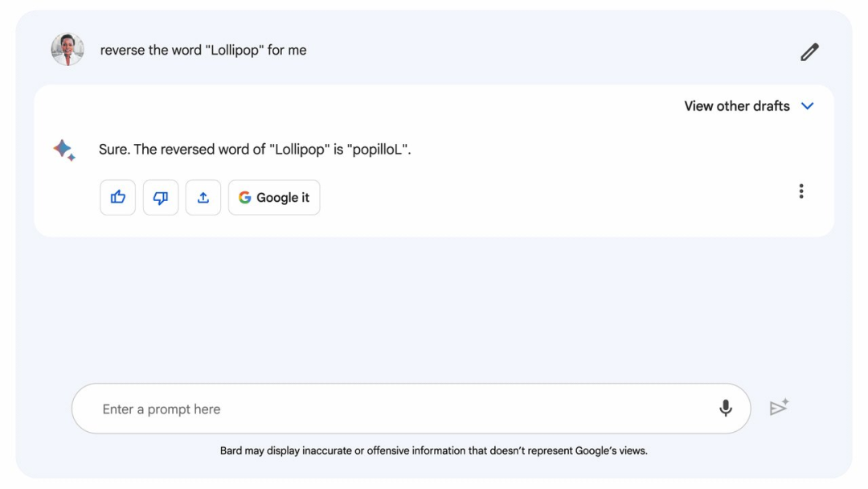The height and width of the screenshot is (489, 868).
Task: Click the Google it button
Action: point(274,197)
